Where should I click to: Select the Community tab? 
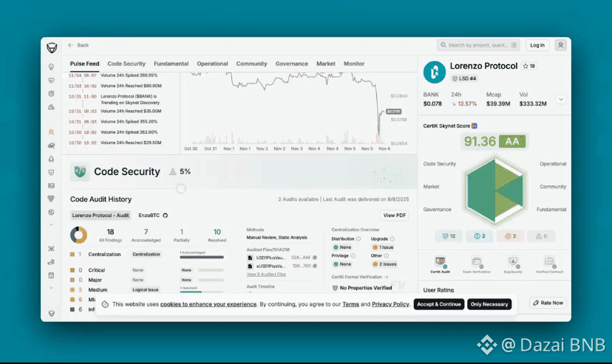pos(252,63)
